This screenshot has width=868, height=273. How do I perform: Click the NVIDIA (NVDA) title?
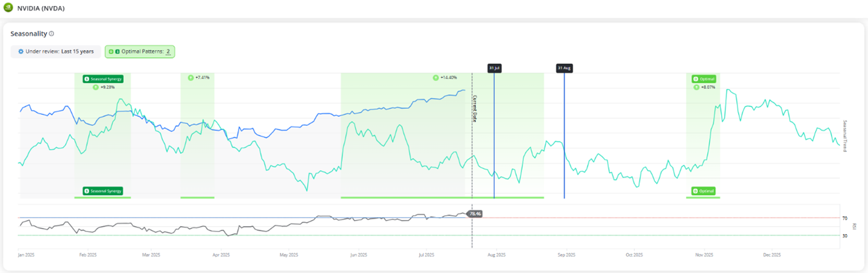pos(42,9)
